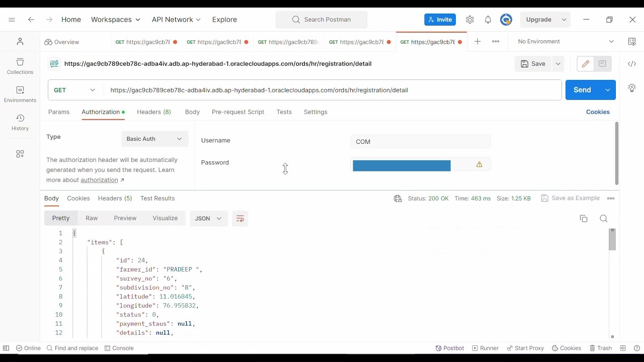Open the configure workspace sidebar grid icon
Viewport: 644px width, 362px height.
20,154
